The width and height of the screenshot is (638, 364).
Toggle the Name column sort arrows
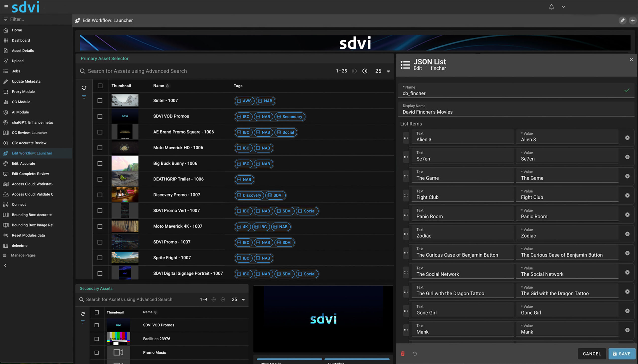coord(168,85)
